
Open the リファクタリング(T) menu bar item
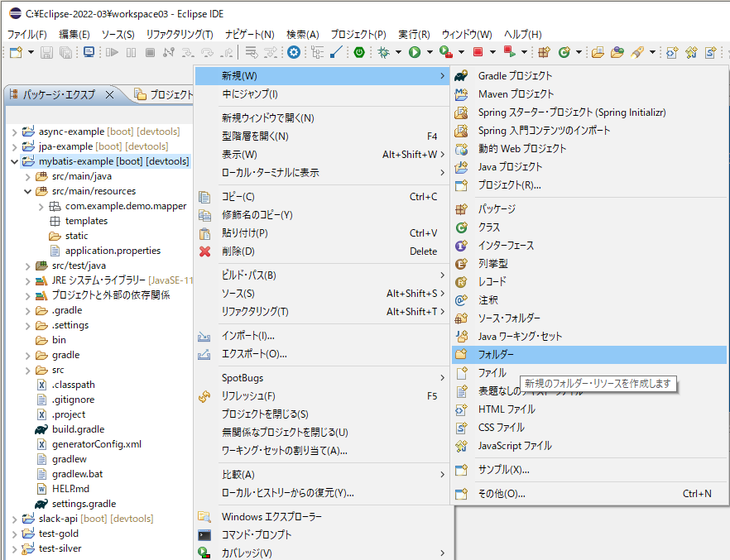point(180,34)
